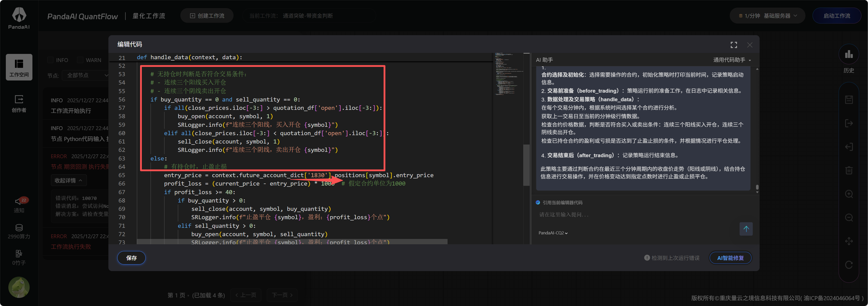The height and width of the screenshot is (306, 868).
Task: Click the 请在这里输入提问 question input
Action: point(637,214)
